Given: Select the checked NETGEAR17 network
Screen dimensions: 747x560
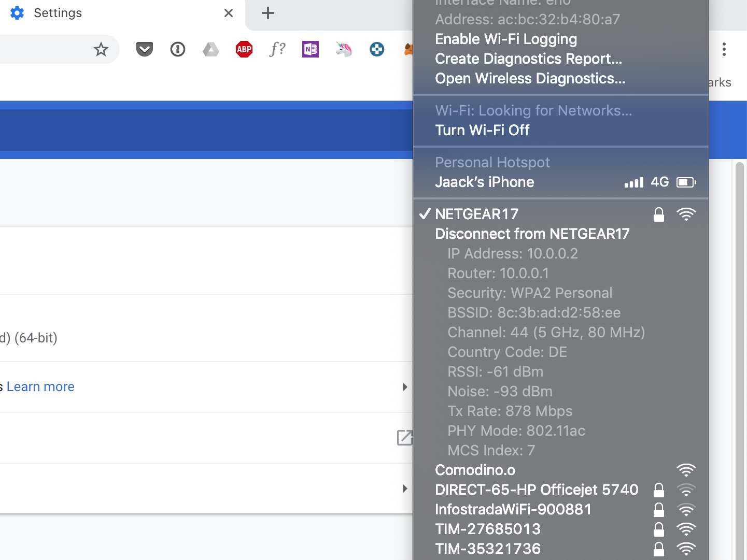Looking at the screenshot, I should [x=477, y=214].
